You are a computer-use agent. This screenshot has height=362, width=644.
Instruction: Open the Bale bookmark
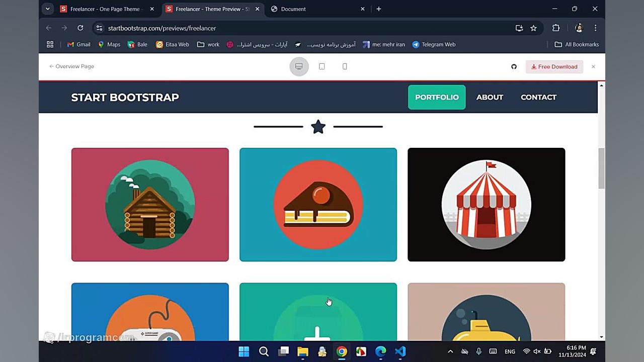(137, 44)
